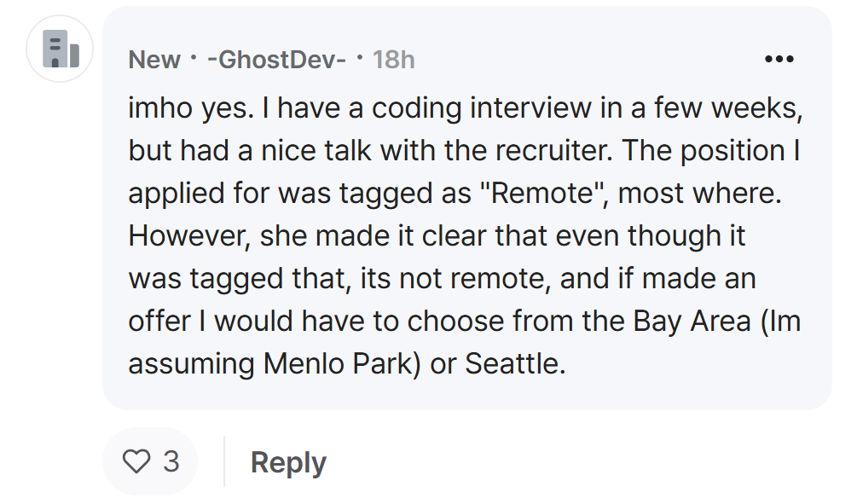Viewport: 857px width, 504px height.
Task: Click the quoted word "Remote"
Action: (542, 193)
